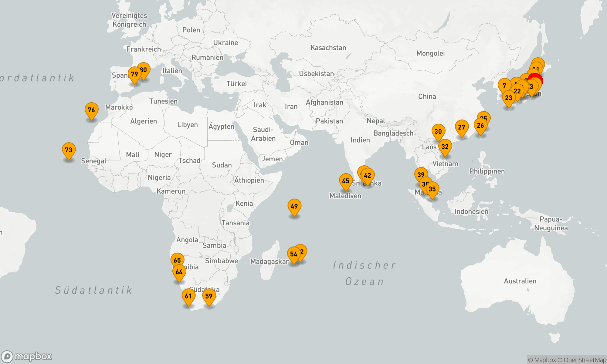Click marker 64 in Namibia
This screenshot has height=364, width=607.
(x=179, y=272)
